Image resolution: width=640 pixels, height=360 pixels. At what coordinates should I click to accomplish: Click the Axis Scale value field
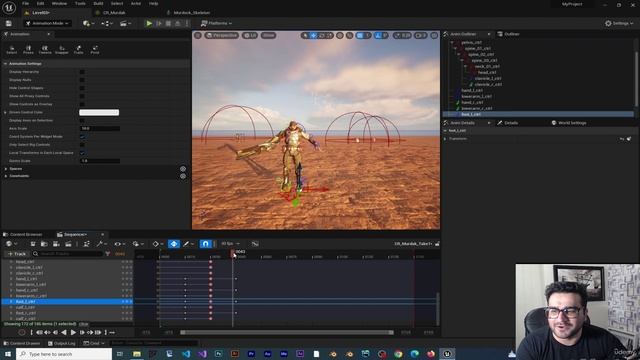click(x=100, y=129)
